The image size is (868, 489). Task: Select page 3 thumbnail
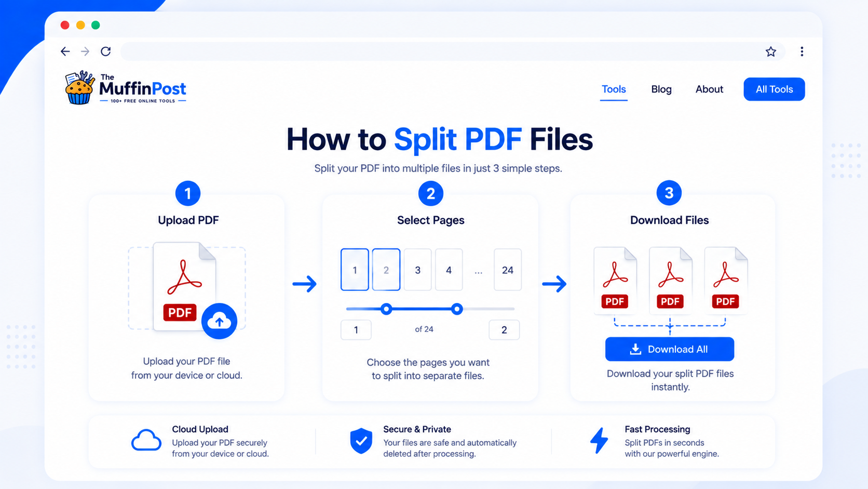coord(417,270)
